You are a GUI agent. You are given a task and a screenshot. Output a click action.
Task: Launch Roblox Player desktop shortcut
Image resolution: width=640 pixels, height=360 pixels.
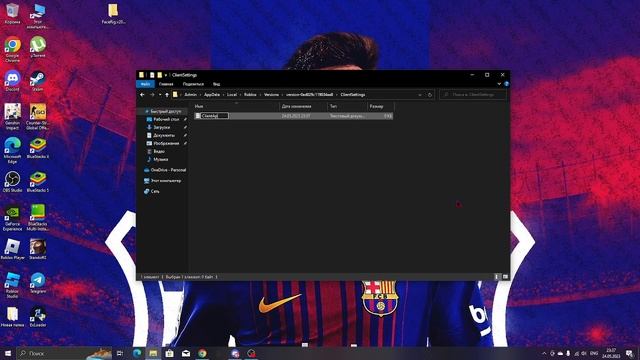tap(12, 249)
